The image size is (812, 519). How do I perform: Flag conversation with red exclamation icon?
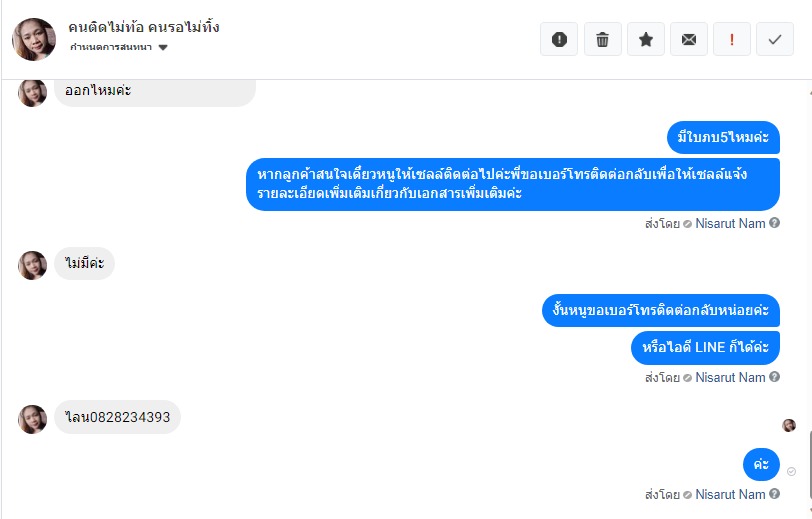(x=732, y=39)
